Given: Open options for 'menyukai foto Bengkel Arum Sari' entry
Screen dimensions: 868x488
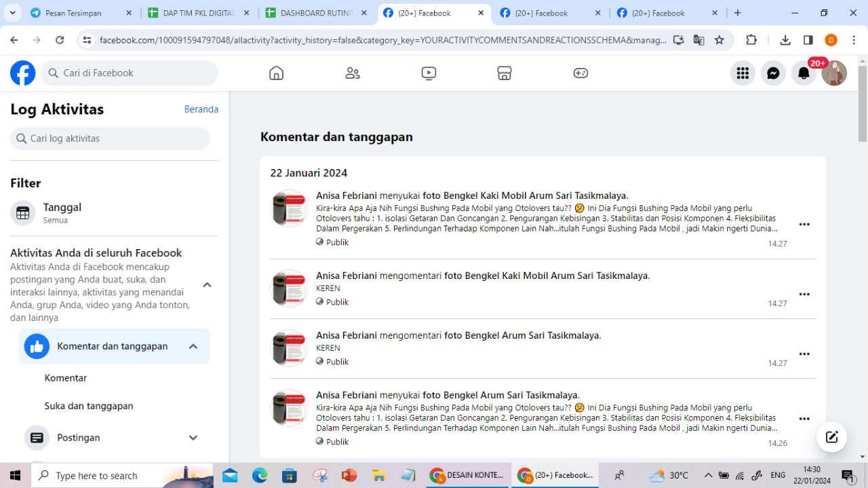Looking at the screenshot, I should [804, 419].
